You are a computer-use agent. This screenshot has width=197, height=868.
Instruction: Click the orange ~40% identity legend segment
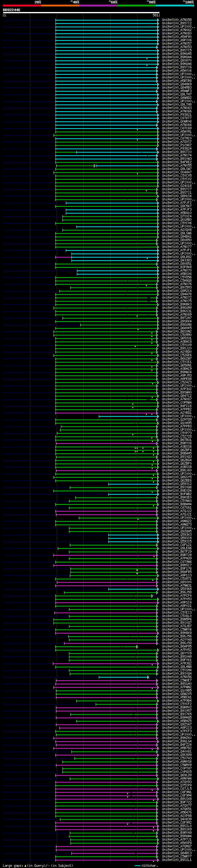(60, 6)
